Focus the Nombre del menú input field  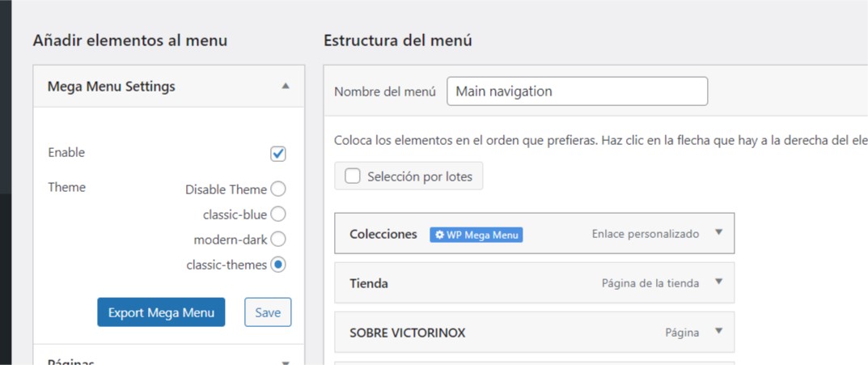tap(578, 91)
